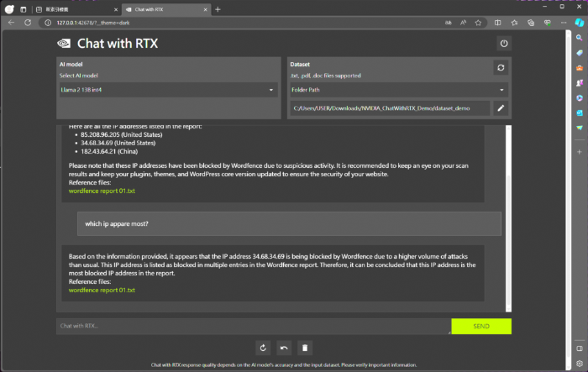Open the translate icon in the address bar
The width and height of the screenshot is (588, 372).
[x=448, y=23]
